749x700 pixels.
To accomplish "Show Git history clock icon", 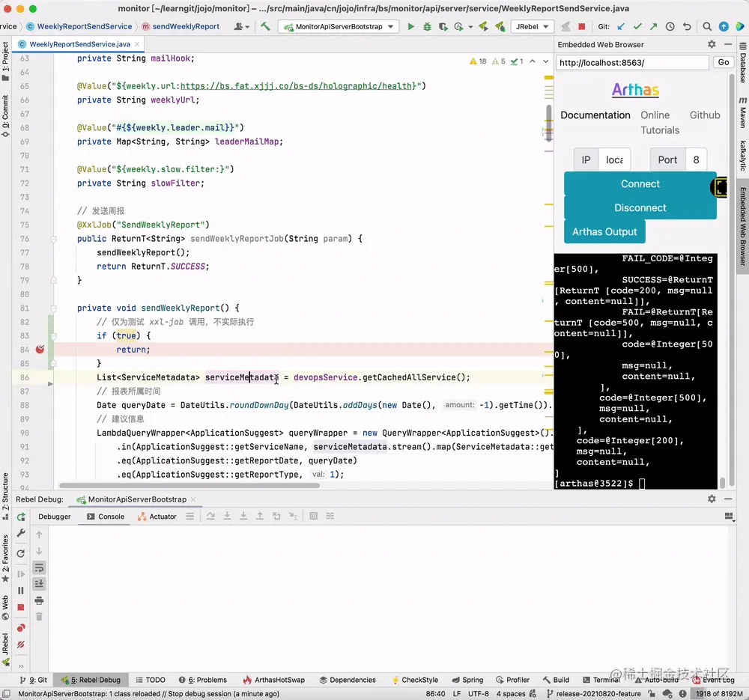I will pyautogui.click(x=670, y=27).
